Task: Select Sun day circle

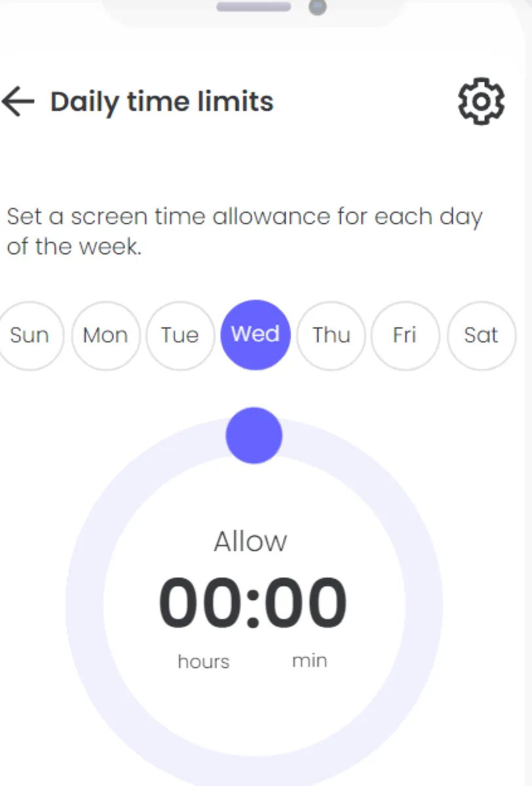Action: 29,335
